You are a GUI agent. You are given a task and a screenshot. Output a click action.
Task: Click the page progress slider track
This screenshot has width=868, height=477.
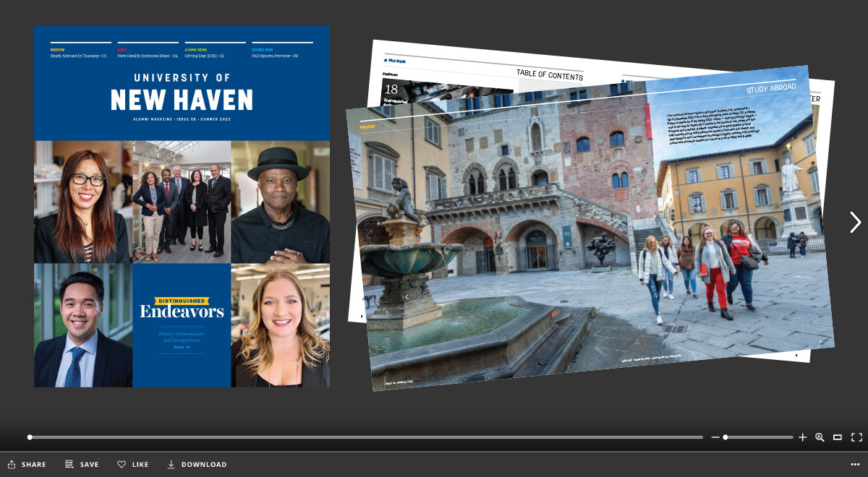(362, 437)
